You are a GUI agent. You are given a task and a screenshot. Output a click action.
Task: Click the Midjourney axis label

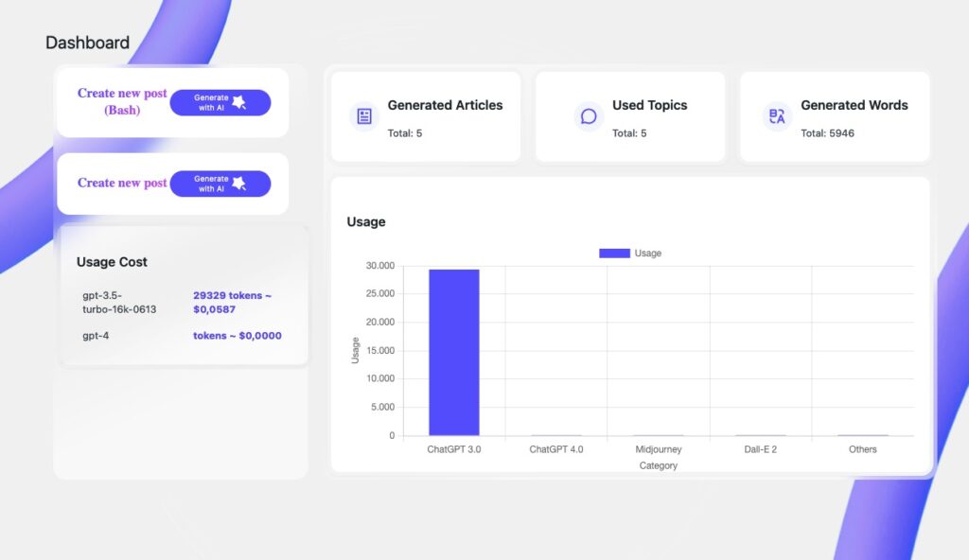click(659, 449)
